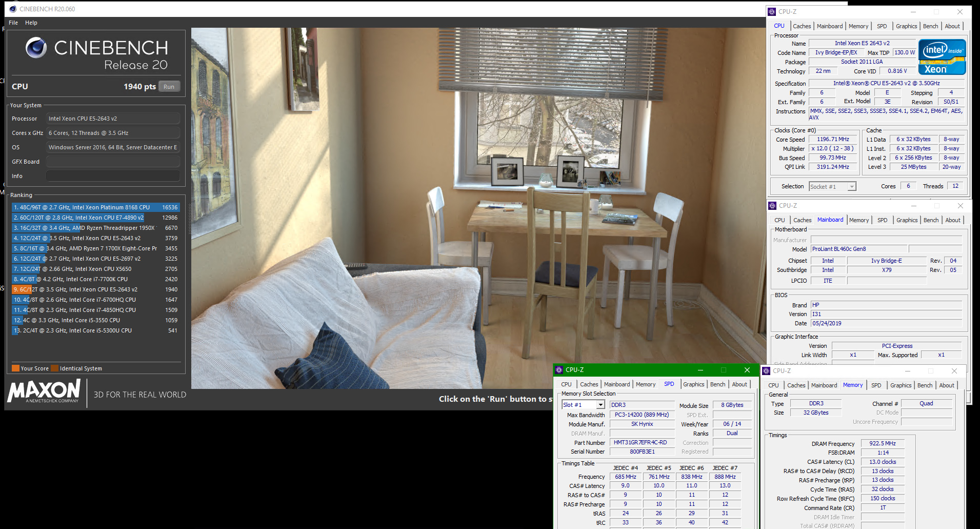Viewport: 980px width, 529px height.
Task: Select SPD tab in bottom-right Memory window
Action: coord(876,385)
